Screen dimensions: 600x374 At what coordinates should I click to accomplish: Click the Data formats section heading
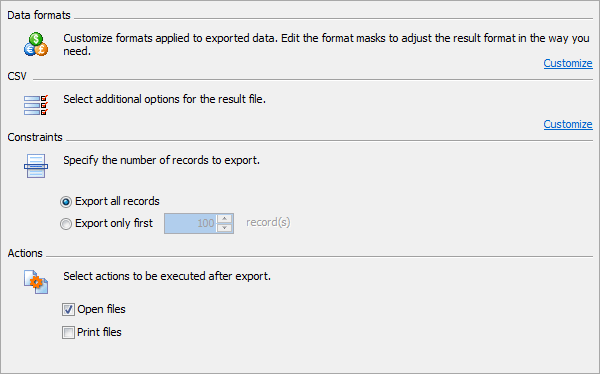(x=39, y=15)
